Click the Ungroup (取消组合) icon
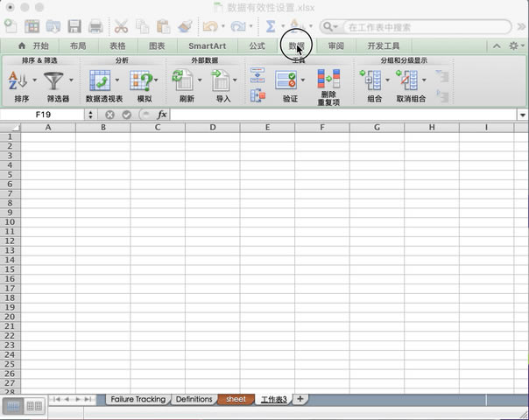 click(407, 81)
